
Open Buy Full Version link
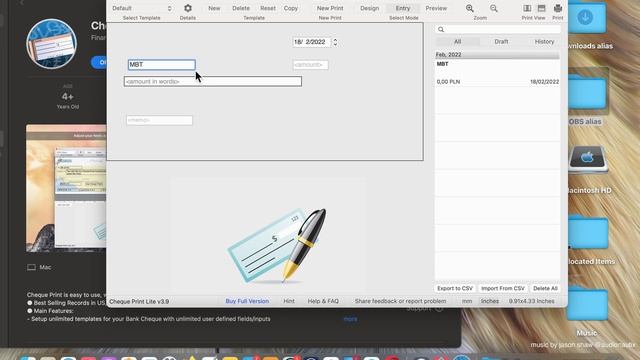click(247, 301)
